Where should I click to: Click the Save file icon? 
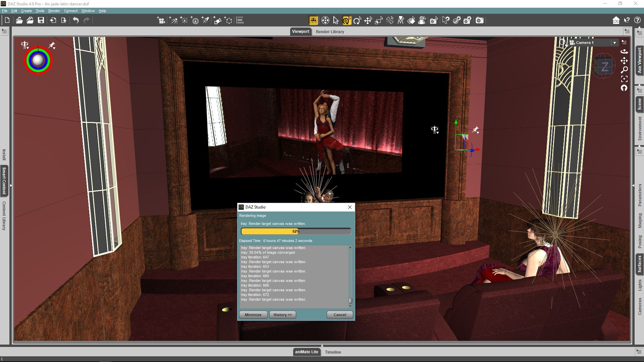click(41, 20)
